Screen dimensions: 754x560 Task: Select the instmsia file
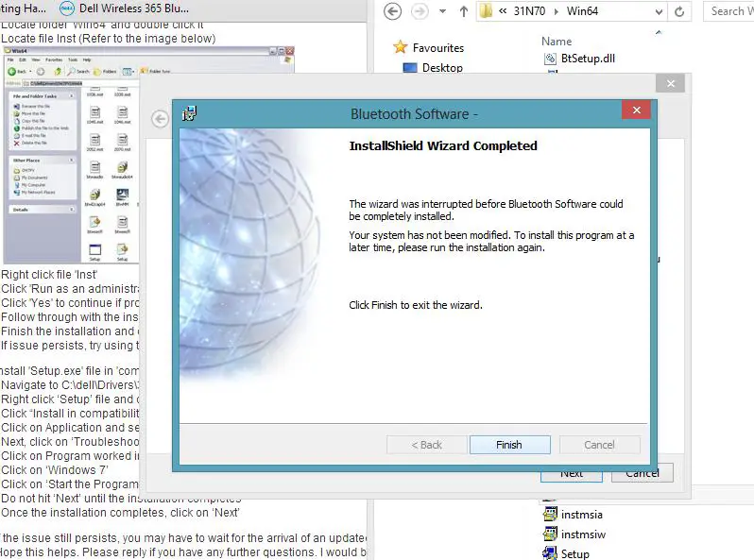[x=582, y=515]
